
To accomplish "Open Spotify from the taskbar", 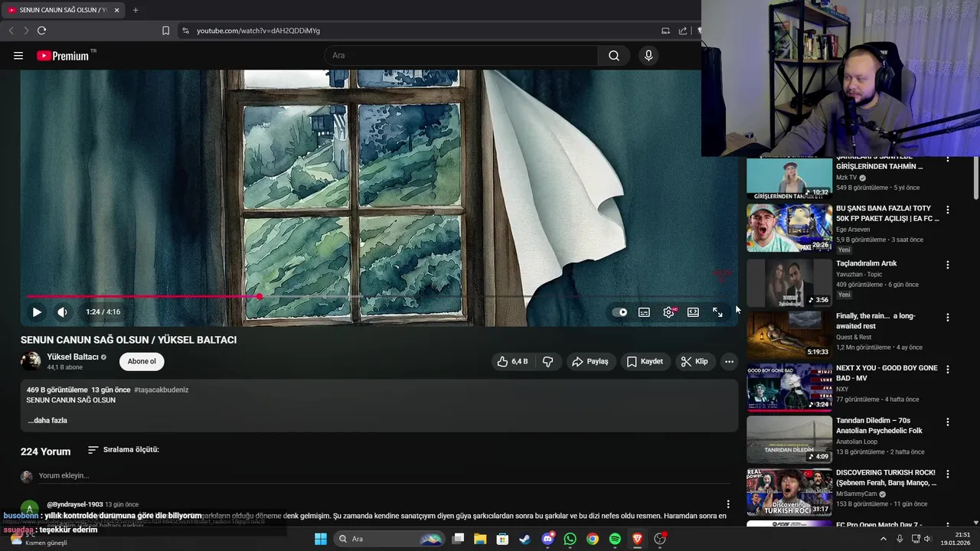I will [615, 539].
